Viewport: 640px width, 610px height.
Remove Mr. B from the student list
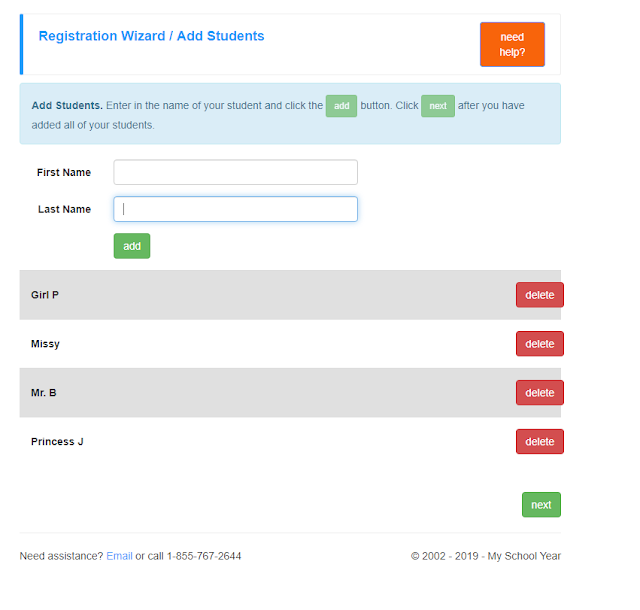coord(540,393)
